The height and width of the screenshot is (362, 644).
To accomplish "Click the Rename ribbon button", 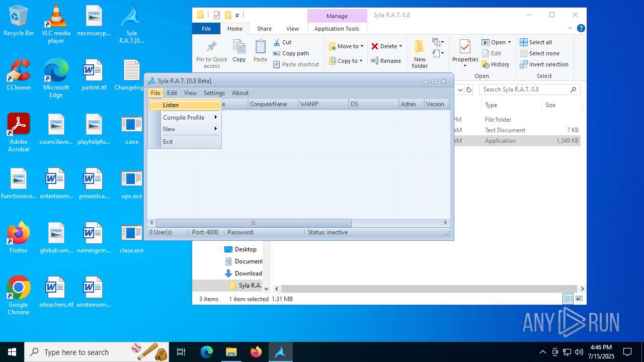I will (386, 61).
